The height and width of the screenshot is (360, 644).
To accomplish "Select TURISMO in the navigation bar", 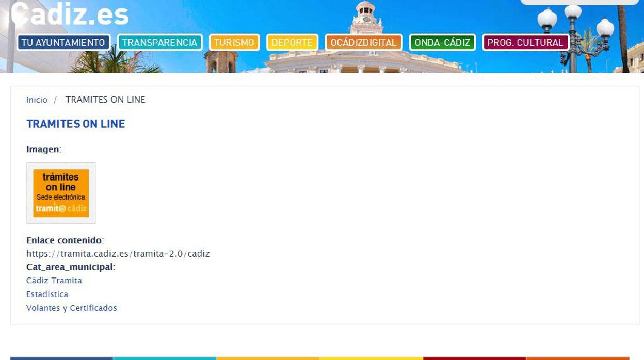I will click(x=234, y=42).
